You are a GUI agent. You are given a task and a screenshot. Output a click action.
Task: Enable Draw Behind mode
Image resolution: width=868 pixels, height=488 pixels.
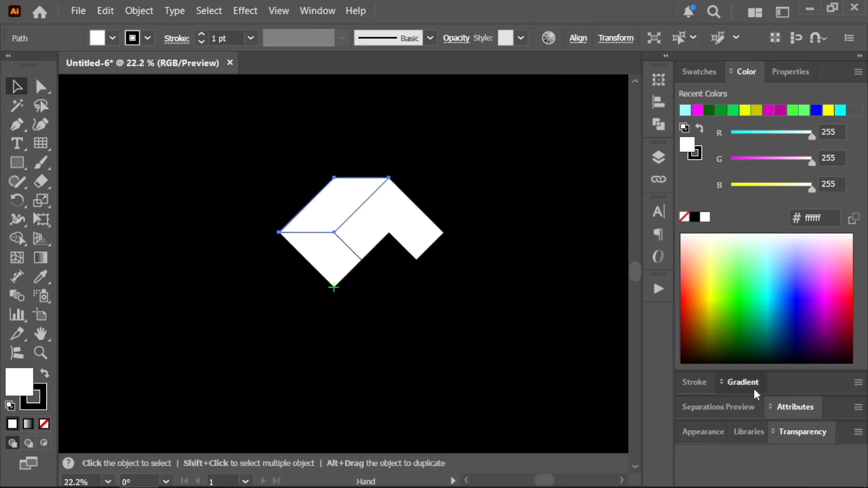tap(28, 443)
